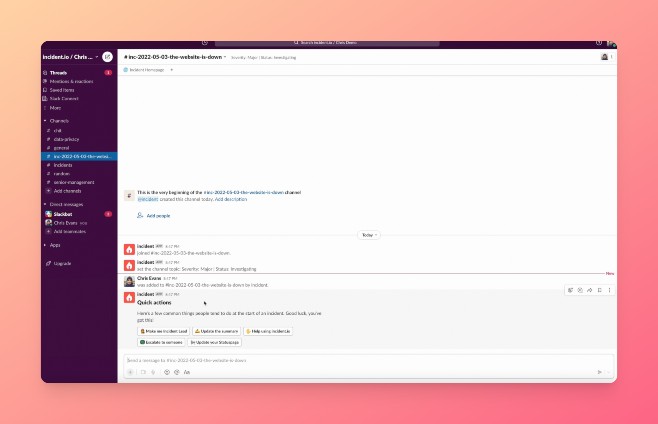Click incident app avatar on Quick actions message
The width and height of the screenshot is (658, 424).
(x=129, y=297)
